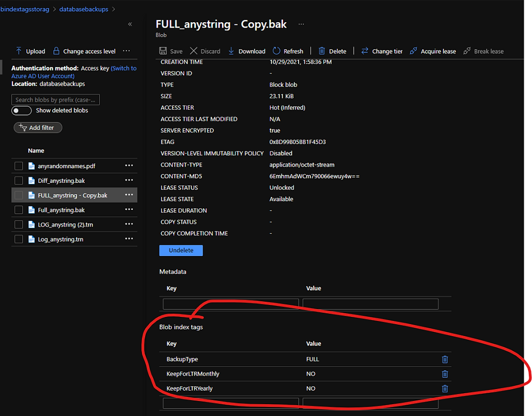Open the more menu for Log_anystring.trn

pos(129,238)
